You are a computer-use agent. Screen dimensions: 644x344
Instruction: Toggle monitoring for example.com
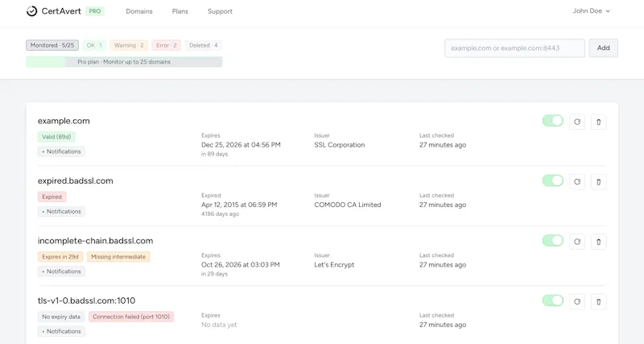pyautogui.click(x=553, y=121)
